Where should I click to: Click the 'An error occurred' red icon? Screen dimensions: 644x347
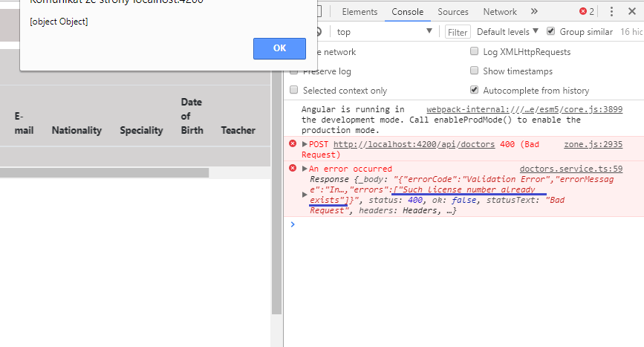[293, 168]
